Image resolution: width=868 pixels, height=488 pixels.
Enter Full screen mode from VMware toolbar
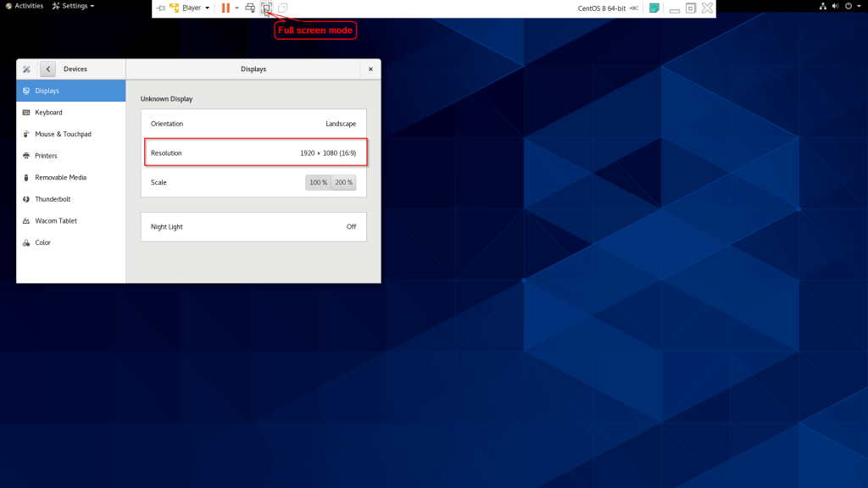(x=266, y=8)
